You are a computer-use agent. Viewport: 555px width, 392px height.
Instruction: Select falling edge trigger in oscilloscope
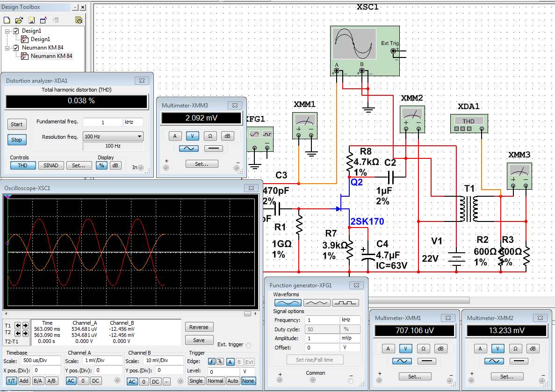tap(220, 362)
